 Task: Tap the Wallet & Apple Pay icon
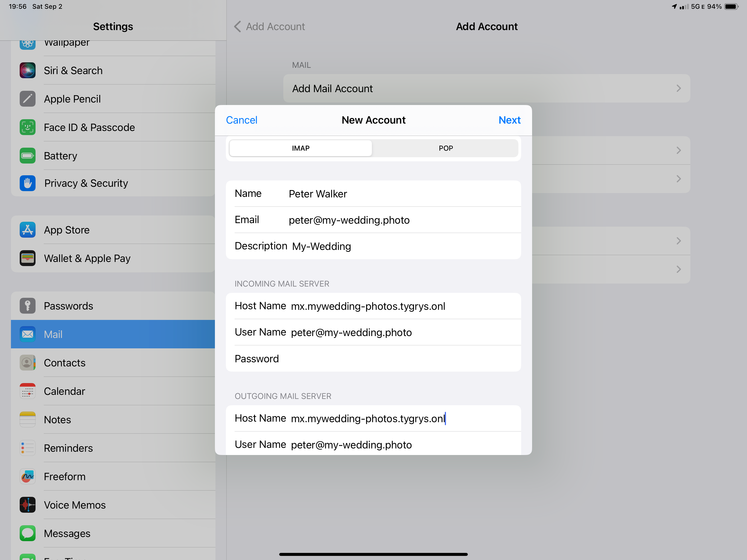point(28,258)
